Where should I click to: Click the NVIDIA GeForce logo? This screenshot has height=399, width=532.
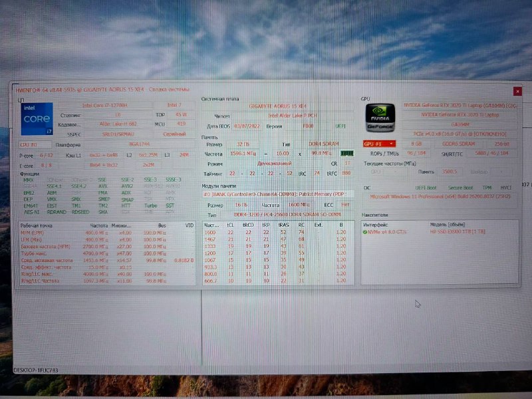380,118
